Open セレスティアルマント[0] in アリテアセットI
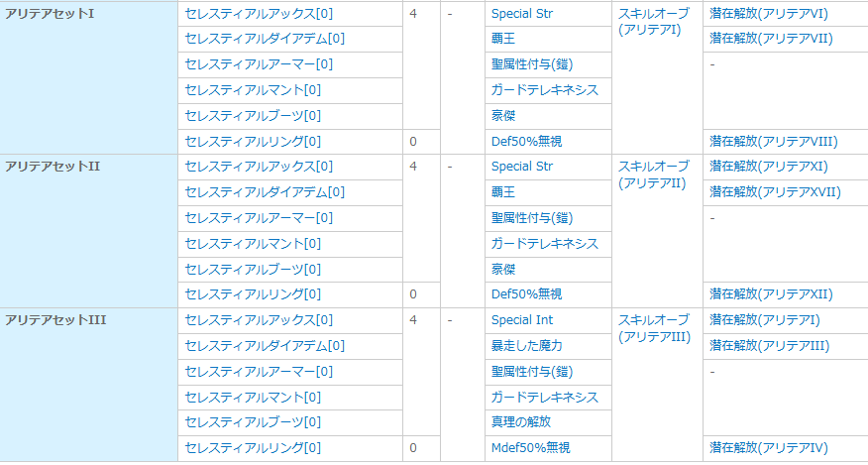This screenshot has width=868, height=465. [x=253, y=90]
